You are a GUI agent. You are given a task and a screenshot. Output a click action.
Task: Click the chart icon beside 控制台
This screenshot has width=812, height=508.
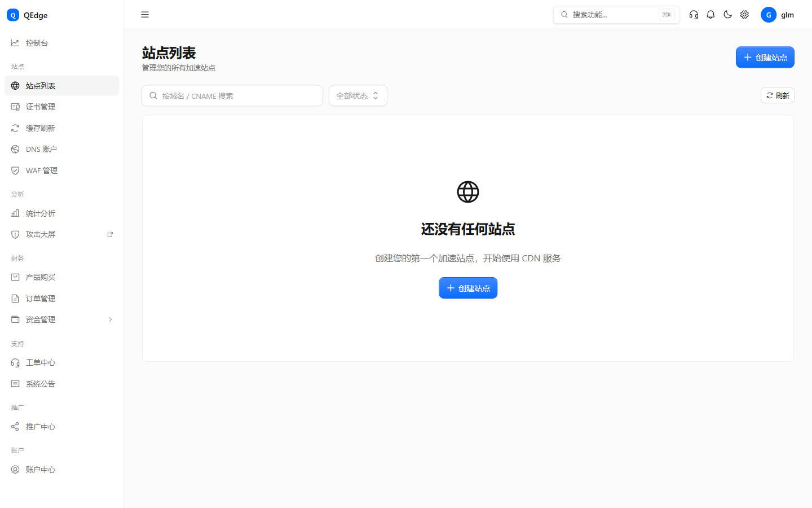15,43
